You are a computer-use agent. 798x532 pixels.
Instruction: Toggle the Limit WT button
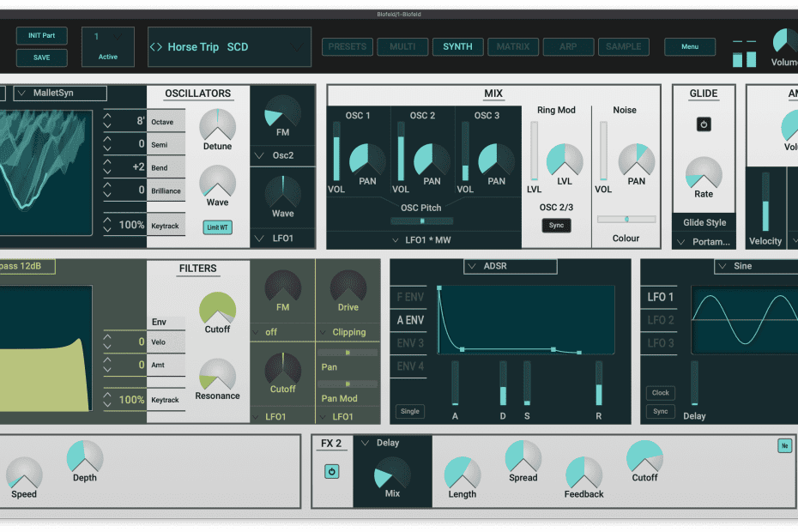coord(217,227)
